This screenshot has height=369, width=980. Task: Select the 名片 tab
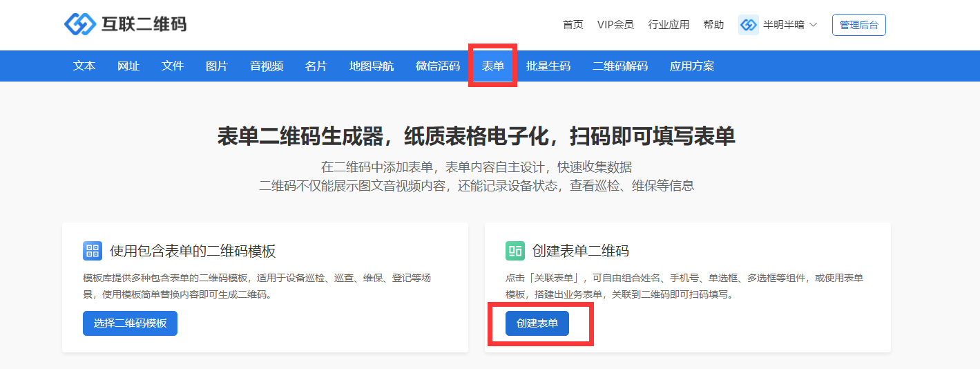pyautogui.click(x=316, y=66)
